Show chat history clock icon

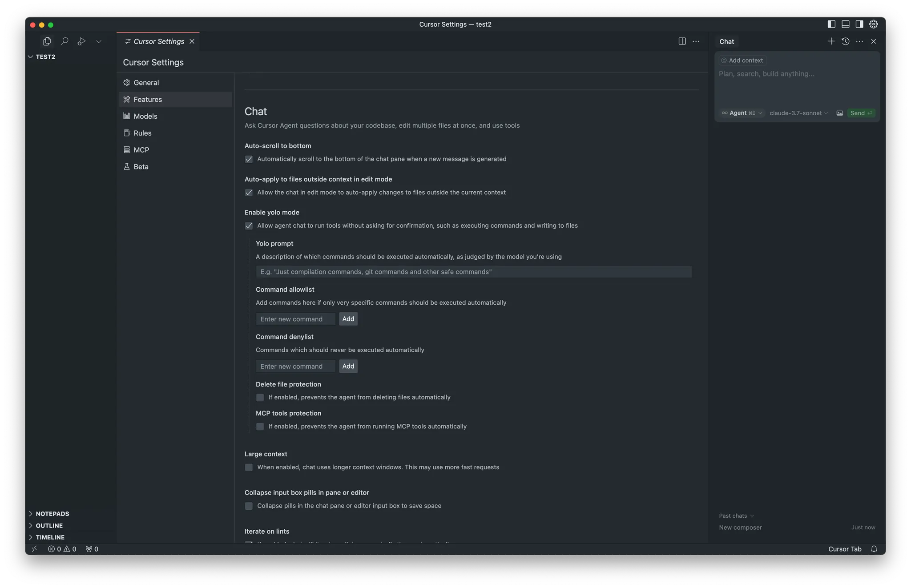pyautogui.click(x=845, y=41)
